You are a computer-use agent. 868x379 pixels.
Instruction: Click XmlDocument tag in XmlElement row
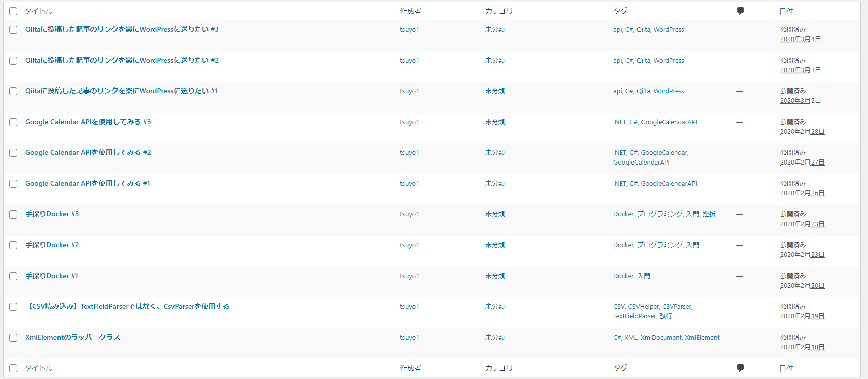coord(661,338)
